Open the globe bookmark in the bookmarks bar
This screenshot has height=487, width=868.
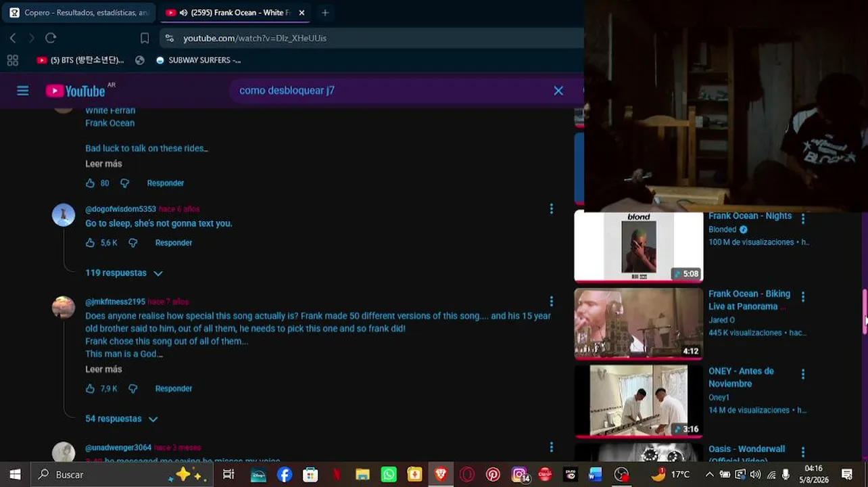(140, 60)
